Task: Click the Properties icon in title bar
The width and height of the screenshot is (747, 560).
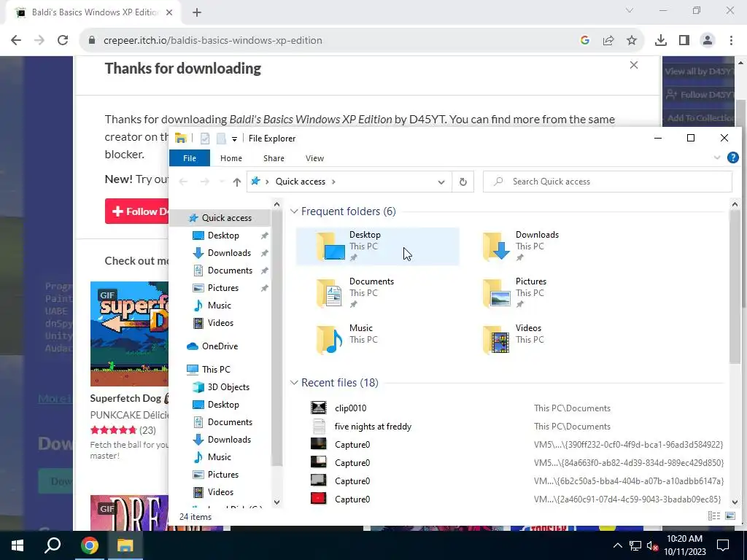Action: point(205,139)
